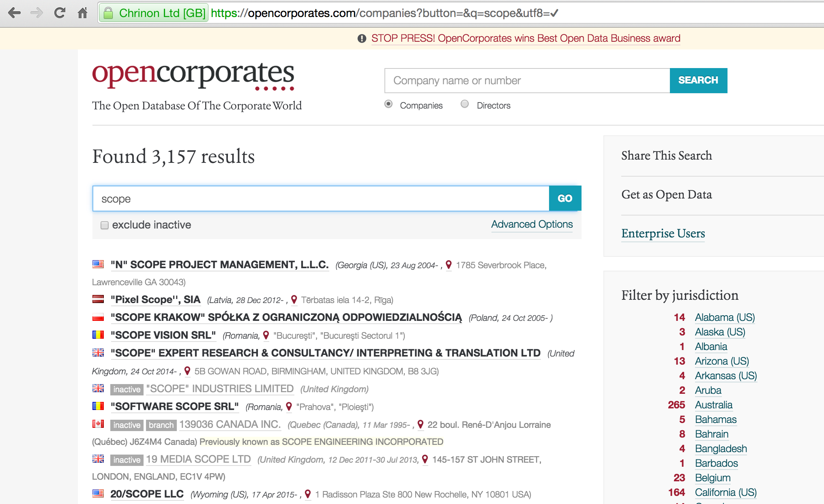Viewport: 824px width, 504px height.
Task: Expand Share This Search section
Action: tap(666, 156)
